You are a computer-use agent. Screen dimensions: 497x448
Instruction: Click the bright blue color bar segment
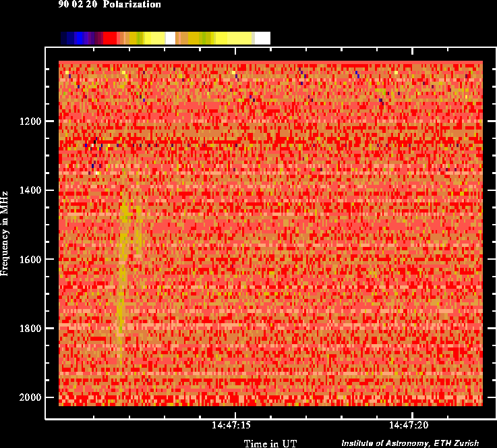pyautogui.click(x=78, y=38)
